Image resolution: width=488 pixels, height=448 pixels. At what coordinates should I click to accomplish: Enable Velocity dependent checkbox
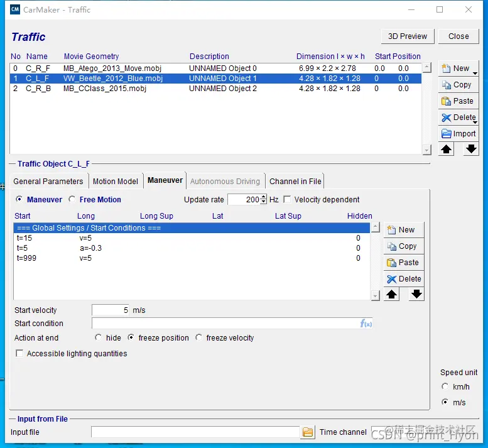click(287, 199)
